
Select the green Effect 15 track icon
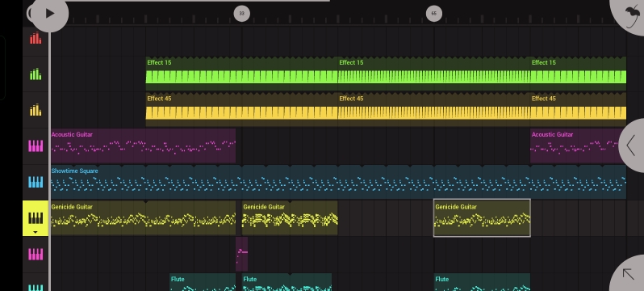(x=36, y=74)
